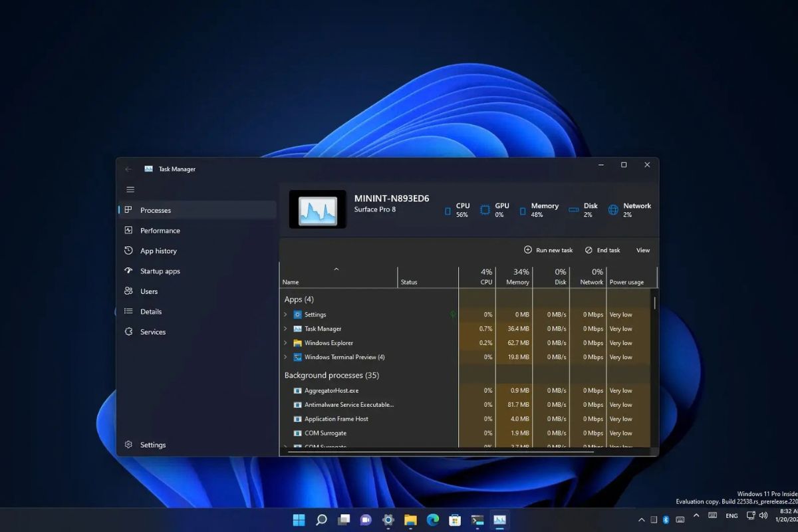Open Settings gear at sidebar bottom
The height and width of the screenshot is (532, 798).
128,445
